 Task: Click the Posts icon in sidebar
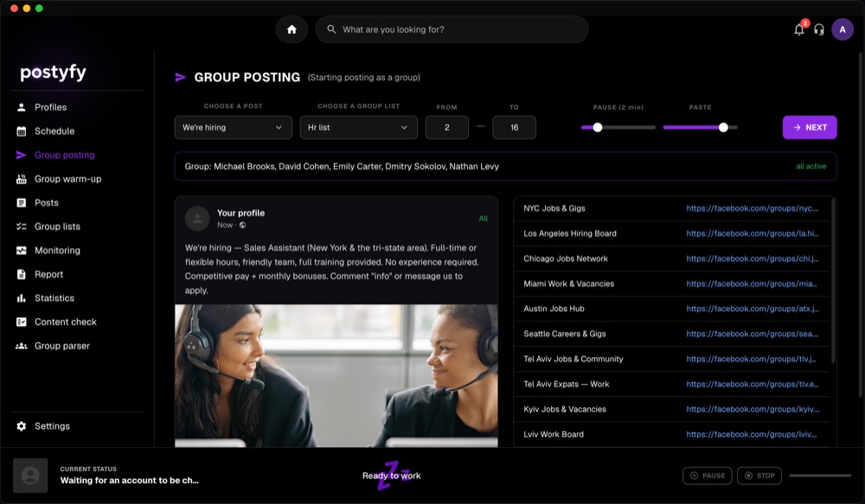point(22,203)
